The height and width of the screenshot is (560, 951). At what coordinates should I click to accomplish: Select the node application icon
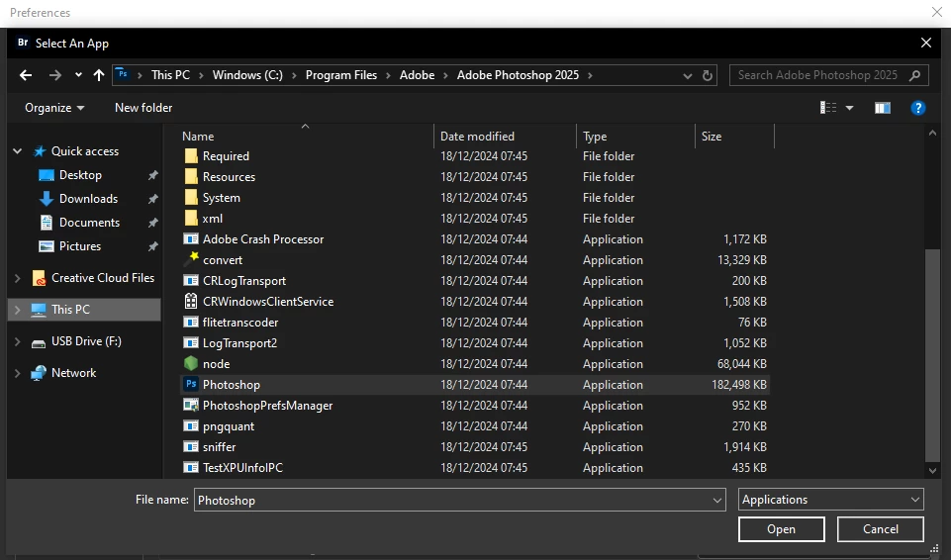(191, 364)
